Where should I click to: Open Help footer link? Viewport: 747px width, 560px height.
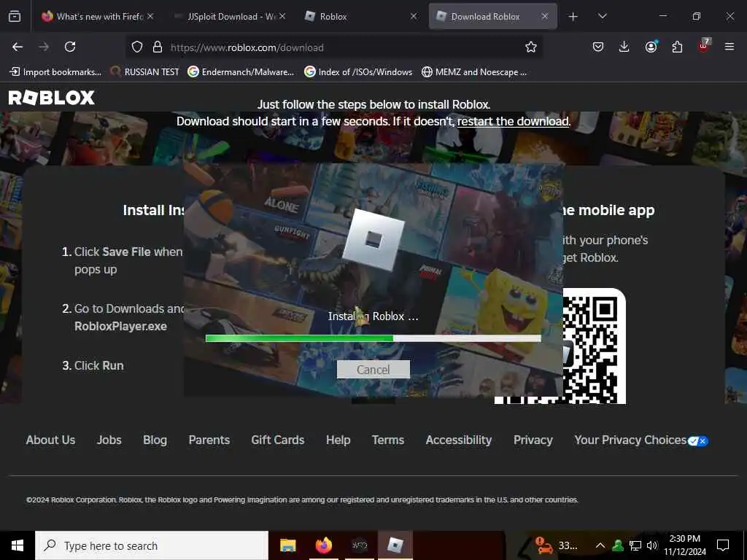[x=338, y=440]
